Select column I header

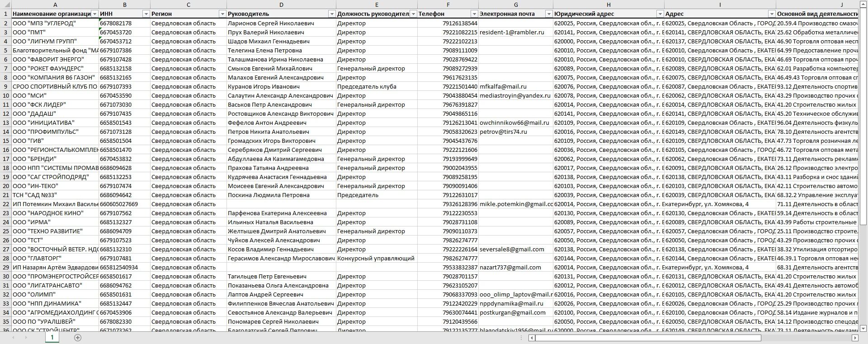coord(720,5)
